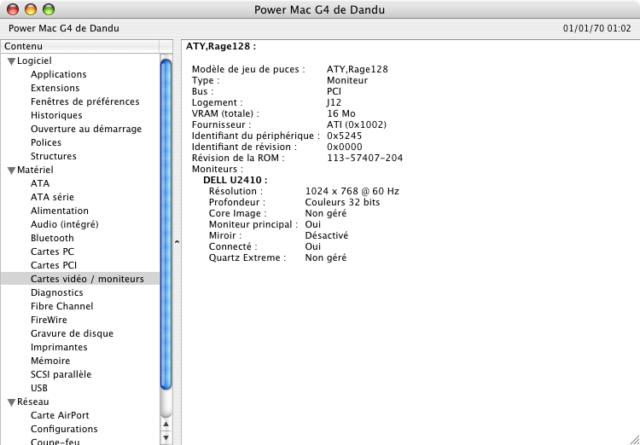Image resolution: width=640 pixels, height=445 pixels.
Task: Select Applications in the sidebar
Action: coord(58,75)
